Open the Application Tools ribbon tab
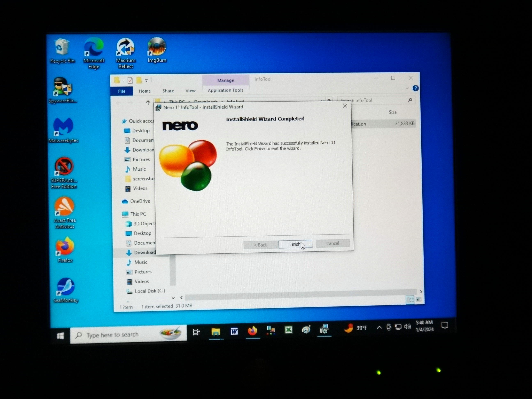Viewport: 532px width, 399px height. (225, 90)
